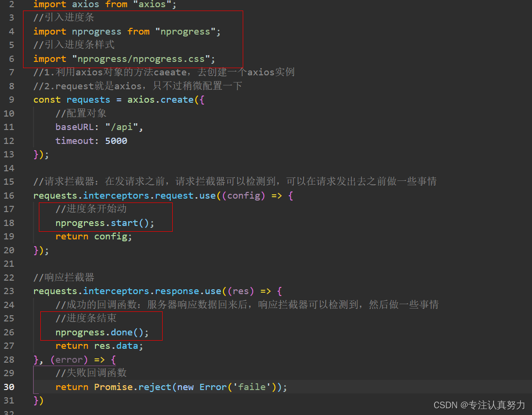Viewport: 532px width, 415px height.
Task: Click 'return res.data;' statement
Action: [x=99, y=346]
